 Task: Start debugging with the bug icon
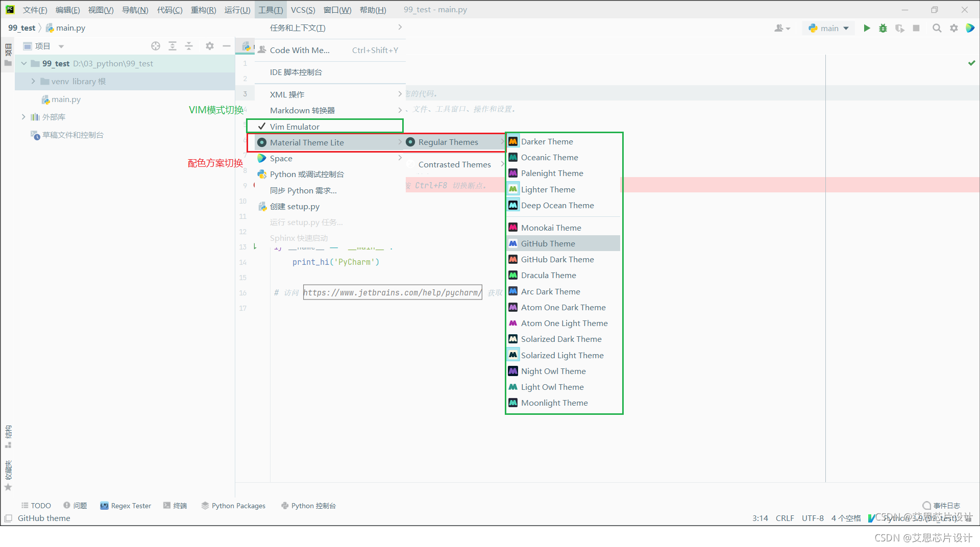tap(883, 28)
